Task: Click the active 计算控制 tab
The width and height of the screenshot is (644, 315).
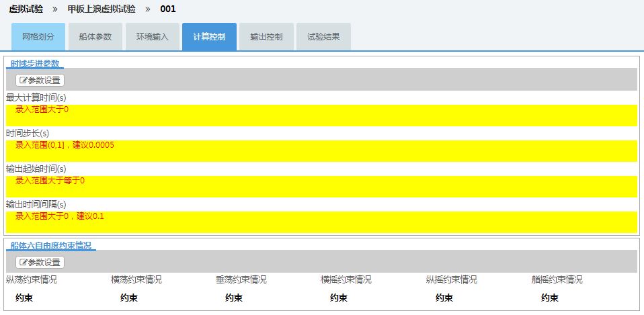Action: coord(209,36)
